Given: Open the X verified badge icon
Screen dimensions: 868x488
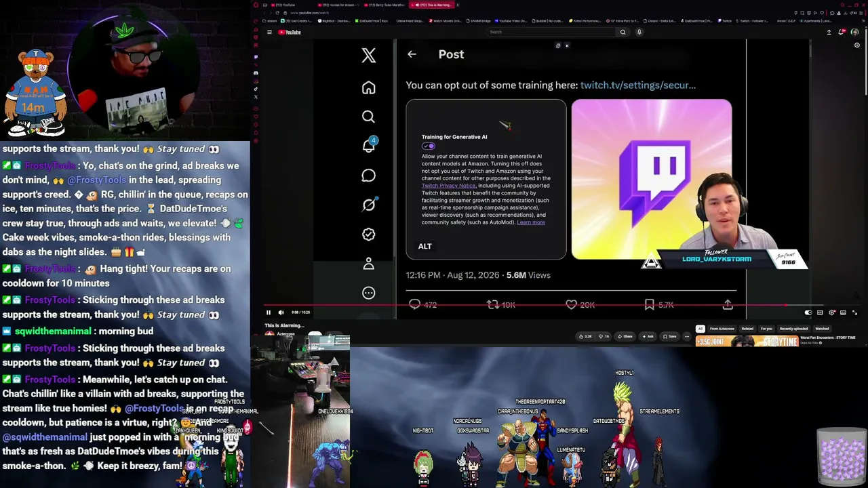Looking at the screenshot, I should pos(368,234).
